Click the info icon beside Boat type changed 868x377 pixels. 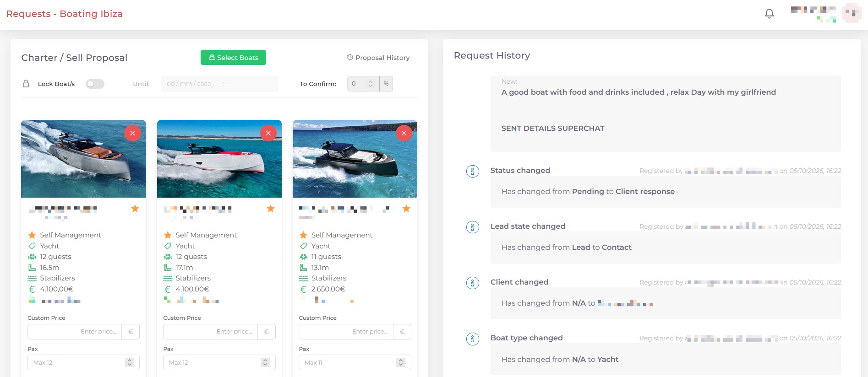coord(473,339)
